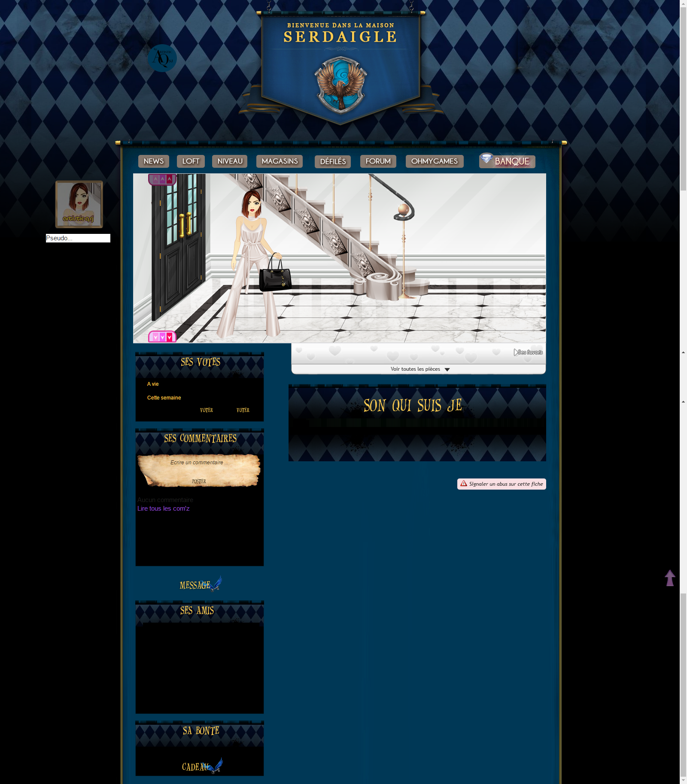Screen dimensions: 687x784
Task: Report abuse via Signaler un abus
Action: pos(502,484)
